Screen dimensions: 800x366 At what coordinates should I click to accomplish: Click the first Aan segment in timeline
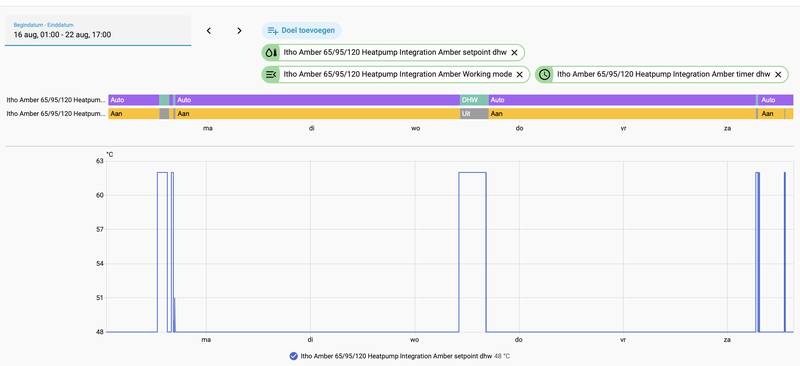tap(134, 114)
